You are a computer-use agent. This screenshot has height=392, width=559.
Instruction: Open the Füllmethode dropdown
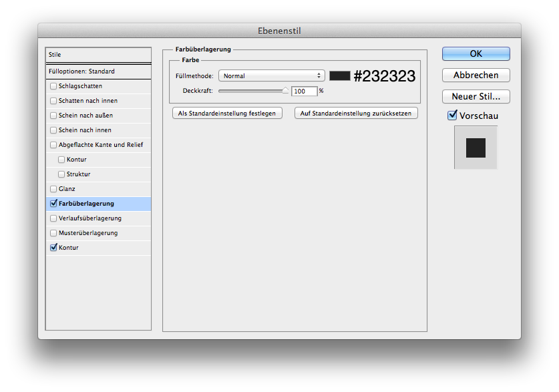coord(271,76)
